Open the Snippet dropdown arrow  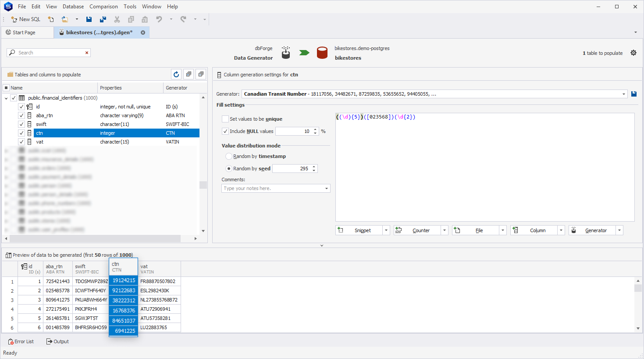(386, 230)
